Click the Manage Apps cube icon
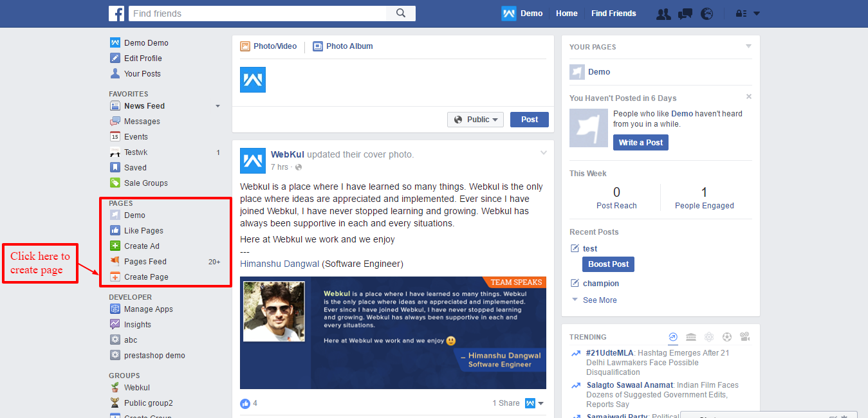 coord(115,309)
